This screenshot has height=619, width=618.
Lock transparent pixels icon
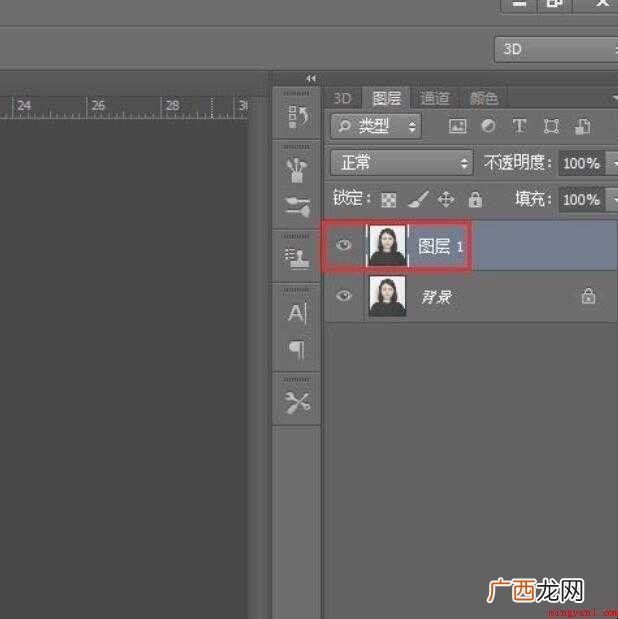click(x=389, y=200)
